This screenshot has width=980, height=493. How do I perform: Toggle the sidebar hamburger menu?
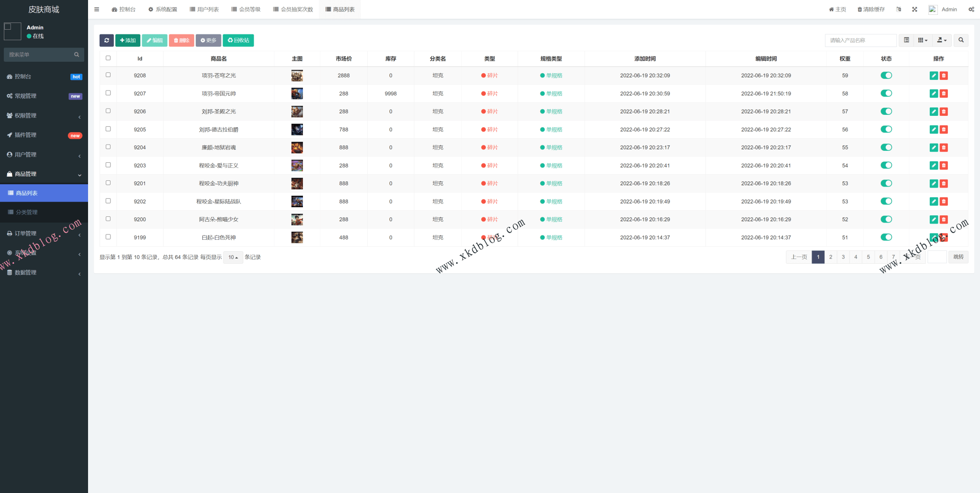coord(97,10)
